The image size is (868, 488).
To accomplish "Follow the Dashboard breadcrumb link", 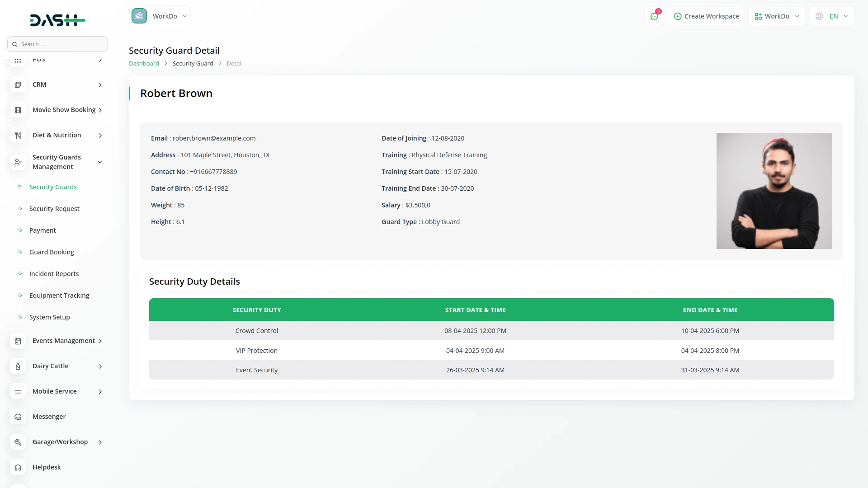I will (144, 64).
